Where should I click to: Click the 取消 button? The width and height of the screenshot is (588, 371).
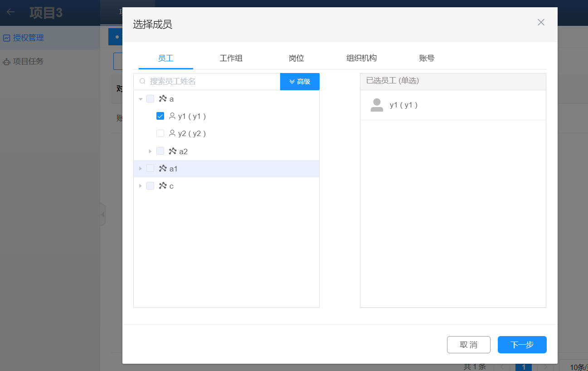tap(468, 345)
